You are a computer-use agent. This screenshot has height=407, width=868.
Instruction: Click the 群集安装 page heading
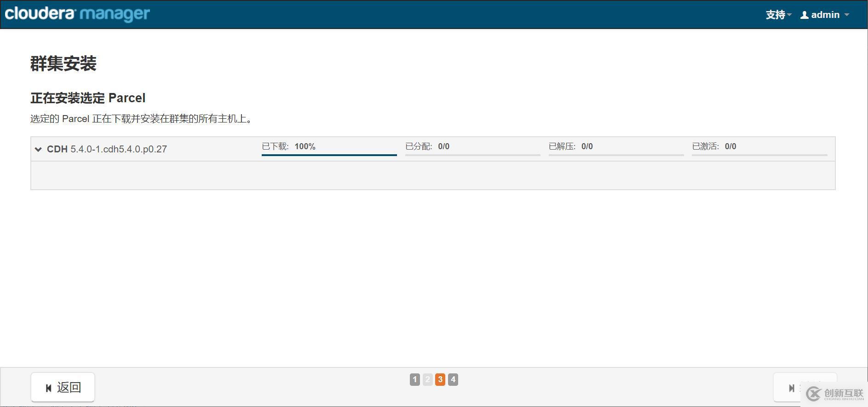(63, 64)
